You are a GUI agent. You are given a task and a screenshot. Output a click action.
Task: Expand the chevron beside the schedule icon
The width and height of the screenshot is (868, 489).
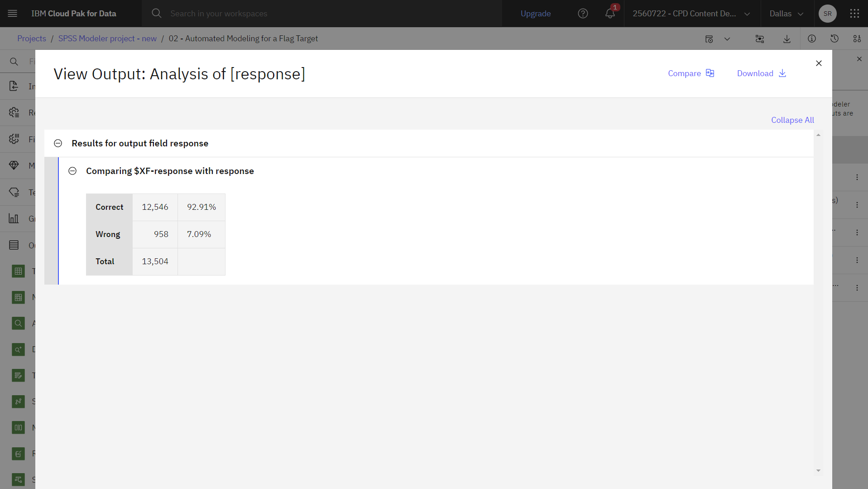click(727, 39)
